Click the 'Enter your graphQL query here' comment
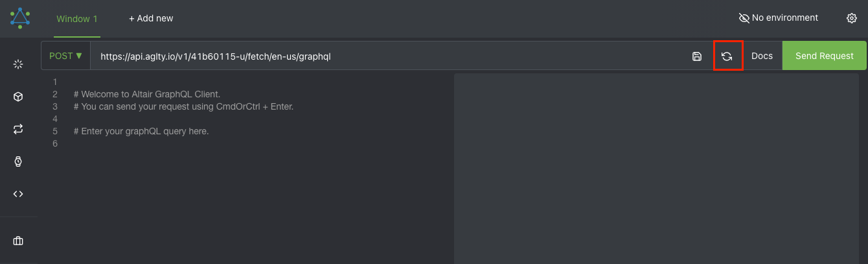The width and height of the screenshot is (868, 264). pos(141,132)
